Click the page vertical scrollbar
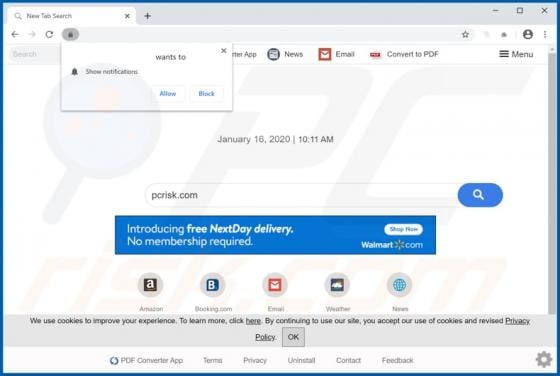Image resolution: width=560 pixels, height=376 pixels. pyautogui.click(x=552, y=184)
